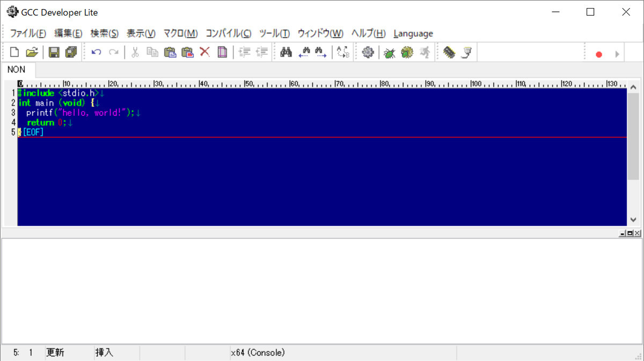
Task: Open replace with the A to B icon
Action: (x=343, y=53)
